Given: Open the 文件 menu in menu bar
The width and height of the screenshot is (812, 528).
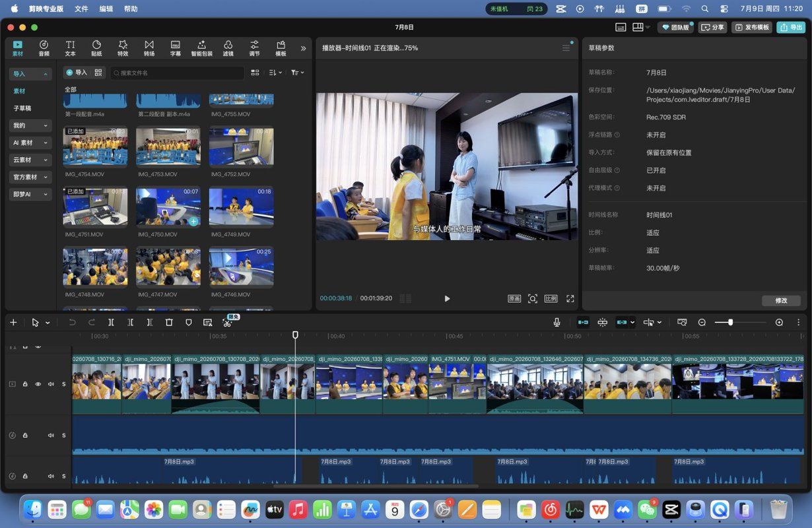Looking at the screenshot, I should (81, 9).
